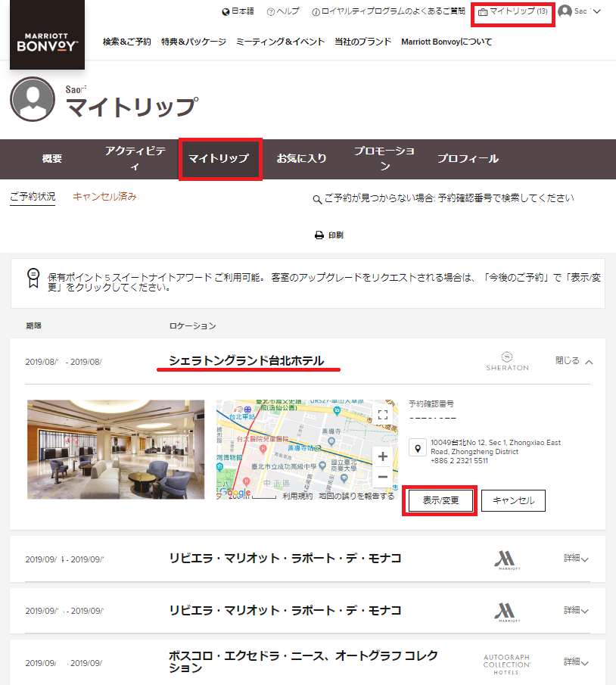This screenshot has width=616, height=685.
Task: Click the Marriott Bonvoy logo
Action: pos(47,35)
